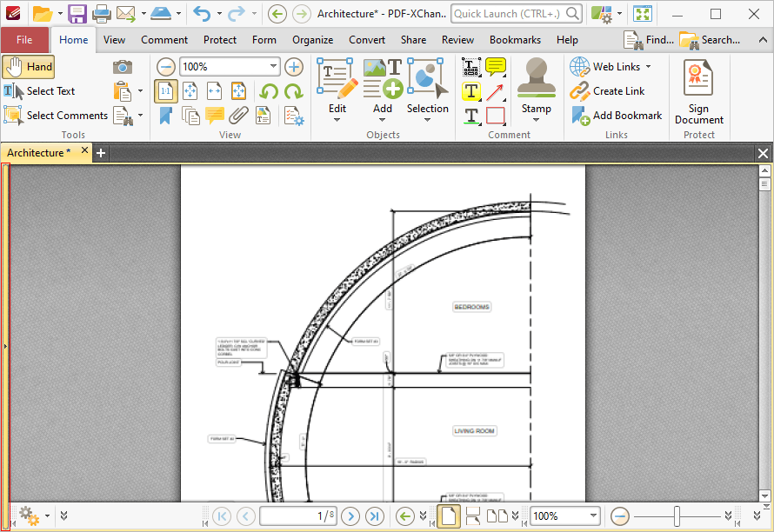
Task: Go to the next page
Action: pos(350,516)
